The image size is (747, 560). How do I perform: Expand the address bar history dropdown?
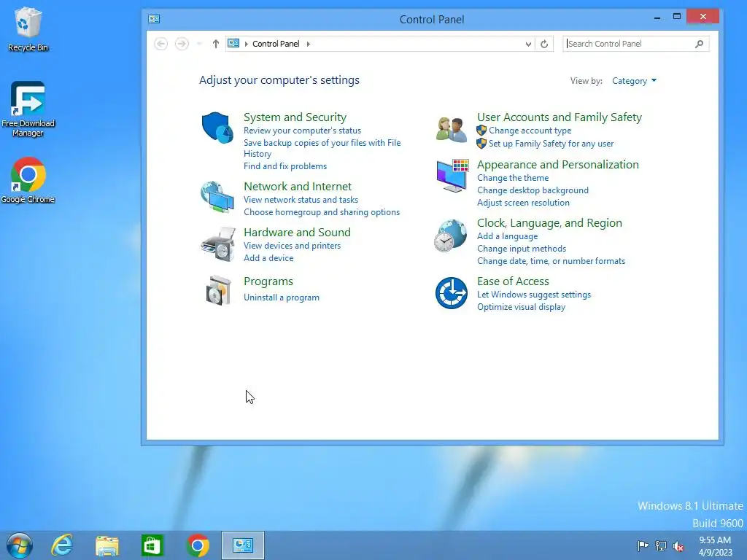(x=528, y=44)
